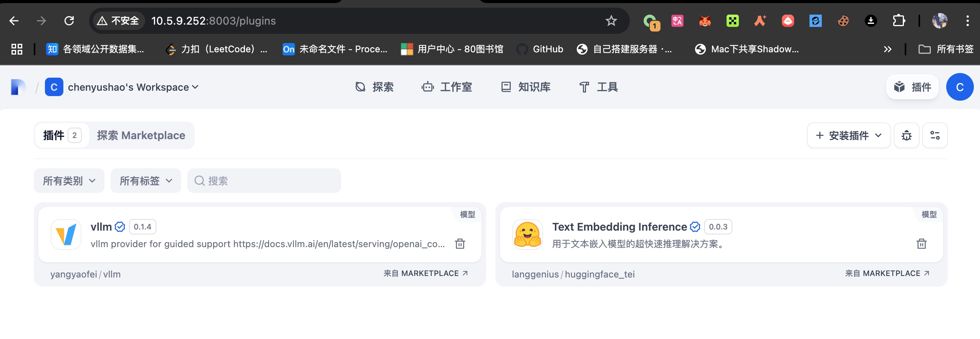Screen dimensions: 980x339
Task: Open the plugin debugging bug icon
Action: click(906, 135)
